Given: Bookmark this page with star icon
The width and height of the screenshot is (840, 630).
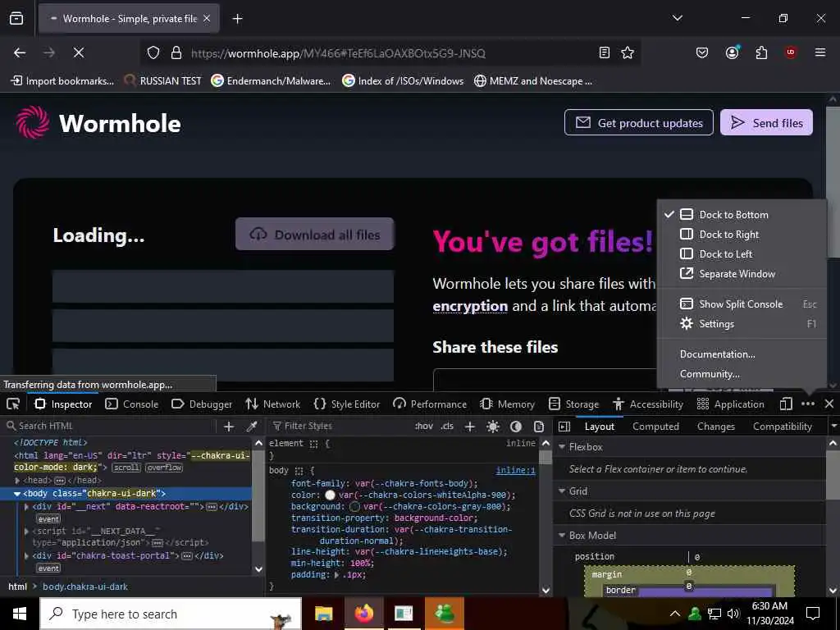Looking at the screenshot, I should point(628,52).
